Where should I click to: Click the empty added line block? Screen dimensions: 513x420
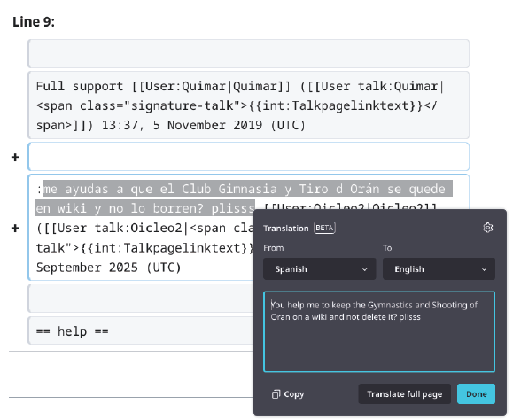tap(248, 156)
